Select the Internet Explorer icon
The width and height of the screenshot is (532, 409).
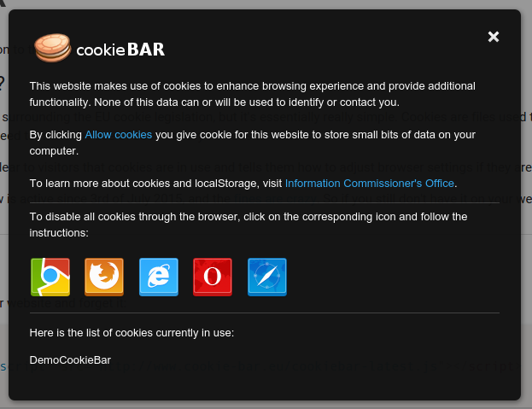[159, 277]
